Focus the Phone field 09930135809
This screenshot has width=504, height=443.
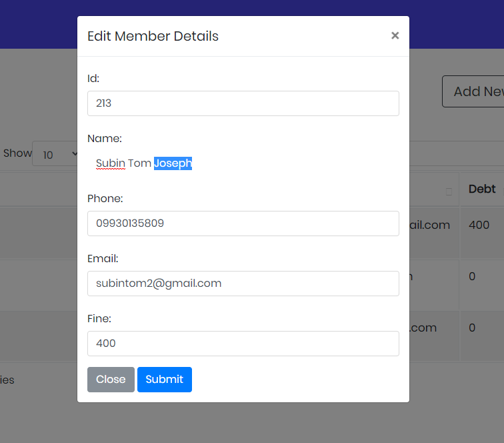point(243,224)
